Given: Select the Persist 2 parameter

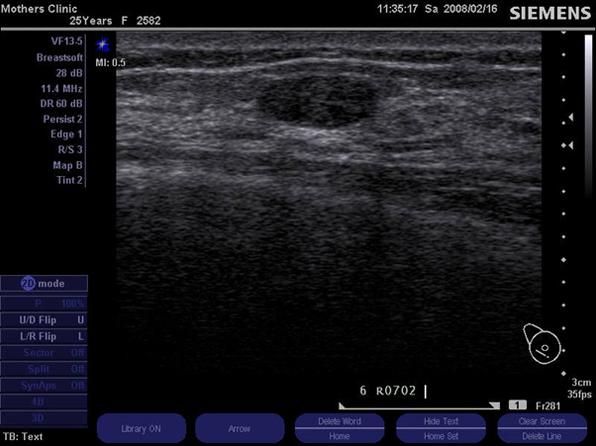Looking at the screenshot, I should point(63,119).
